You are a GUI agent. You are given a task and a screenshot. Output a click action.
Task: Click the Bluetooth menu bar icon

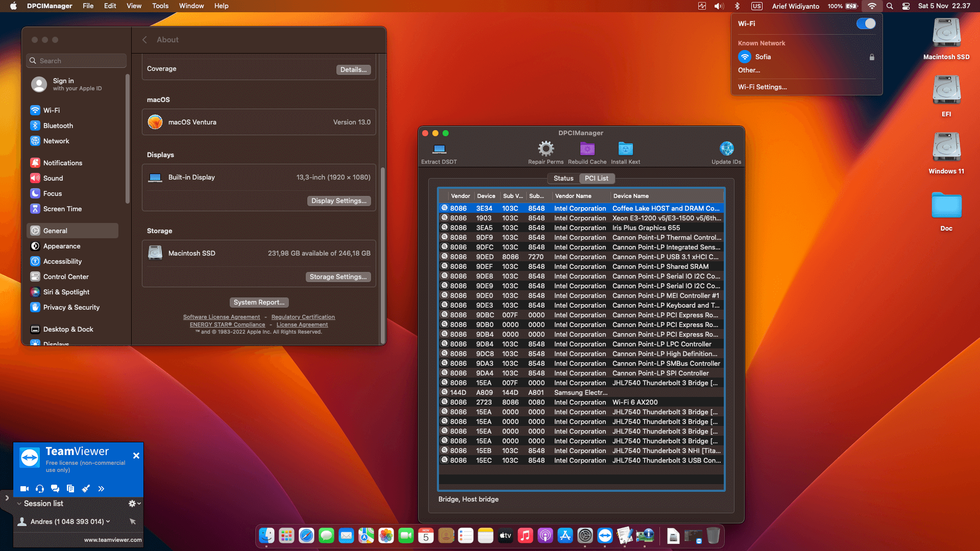[737, 6]
